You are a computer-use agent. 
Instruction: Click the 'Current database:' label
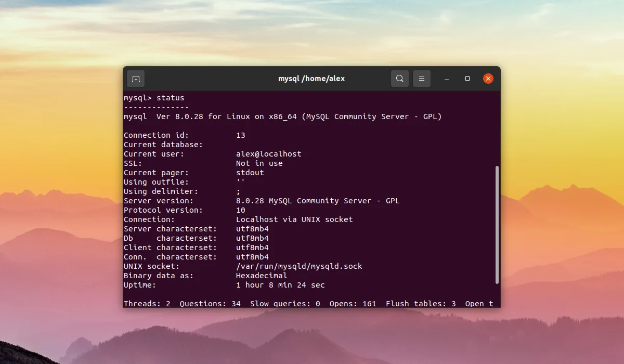click(x=163, y=145)
